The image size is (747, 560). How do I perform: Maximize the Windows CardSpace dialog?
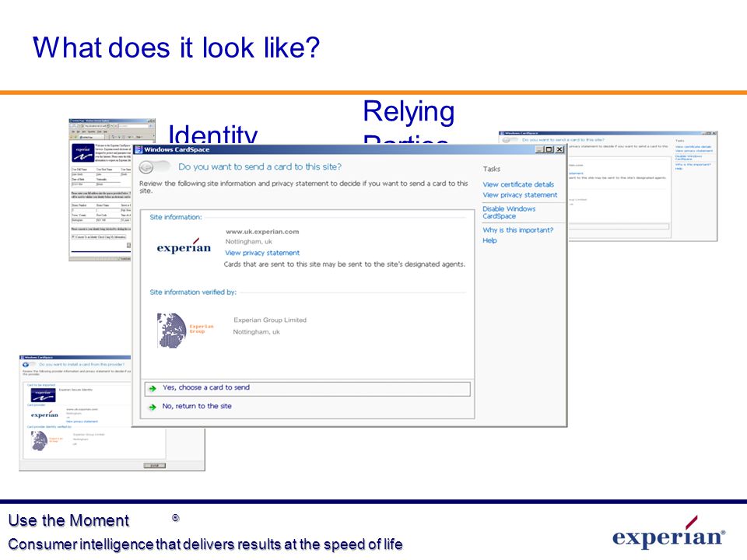coord(549,149)
